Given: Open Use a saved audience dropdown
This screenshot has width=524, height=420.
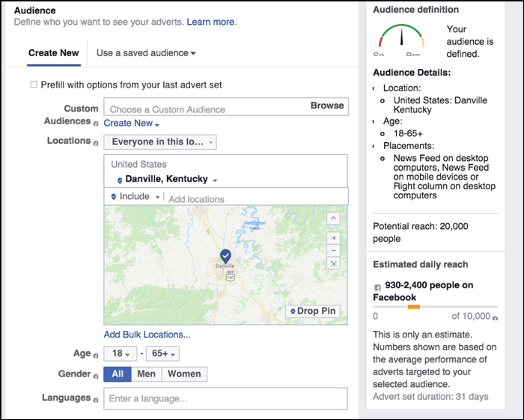Looking at the screenshot, I should tap(146, 53).
